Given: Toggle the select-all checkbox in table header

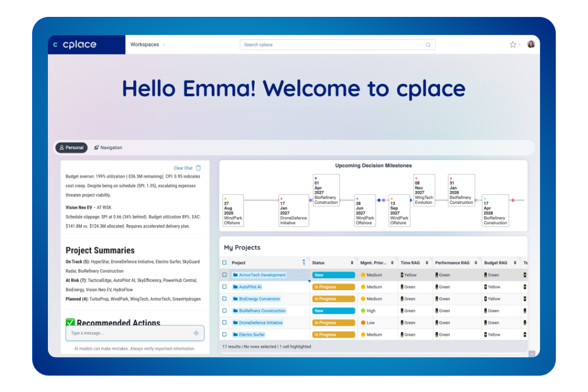Looking at the screenshot, I should pyautogui.click(x=225, y=262).
